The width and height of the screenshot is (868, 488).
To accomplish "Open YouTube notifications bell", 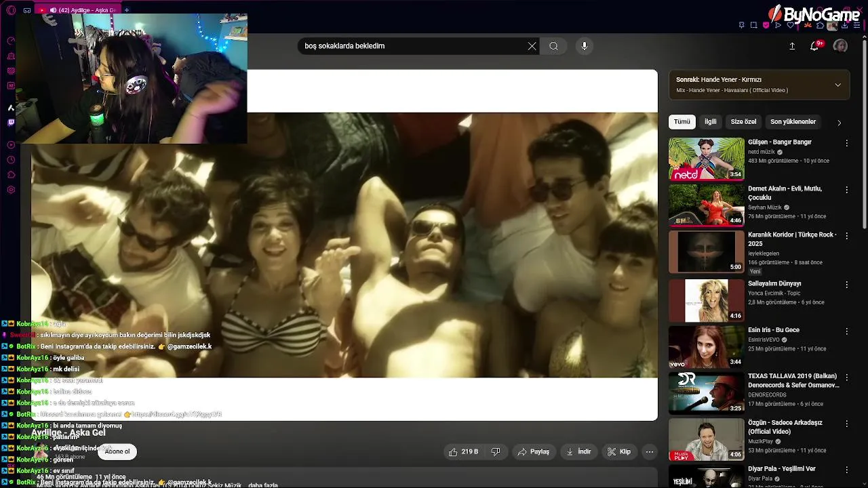I will [x=814, y=46].
